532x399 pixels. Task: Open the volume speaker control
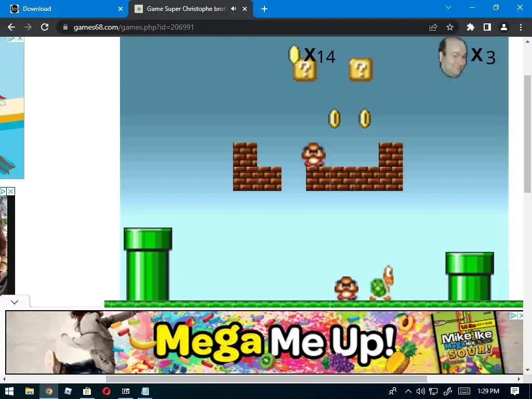coord(420,391)
